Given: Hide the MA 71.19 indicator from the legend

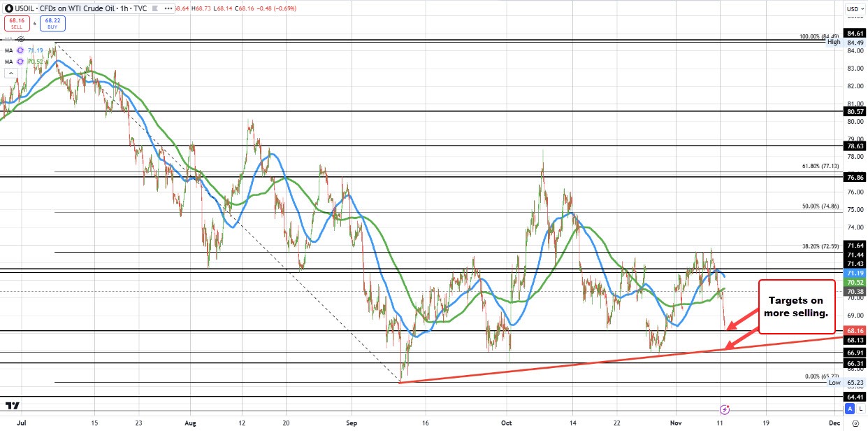Looking at the screenshot, I should tap(35, 50).
